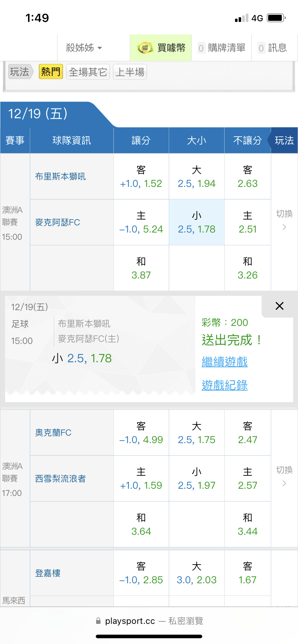Click the 買噱幣 coin icon

tap(145, 48)
